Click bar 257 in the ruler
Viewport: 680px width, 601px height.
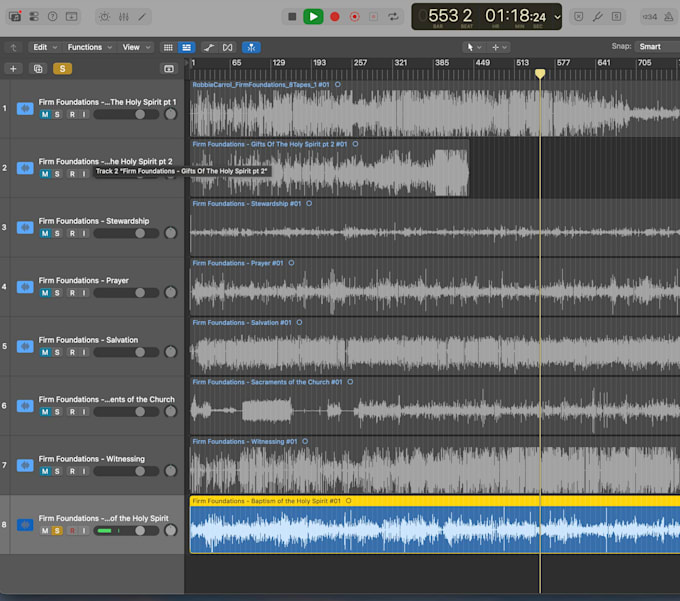360,63
